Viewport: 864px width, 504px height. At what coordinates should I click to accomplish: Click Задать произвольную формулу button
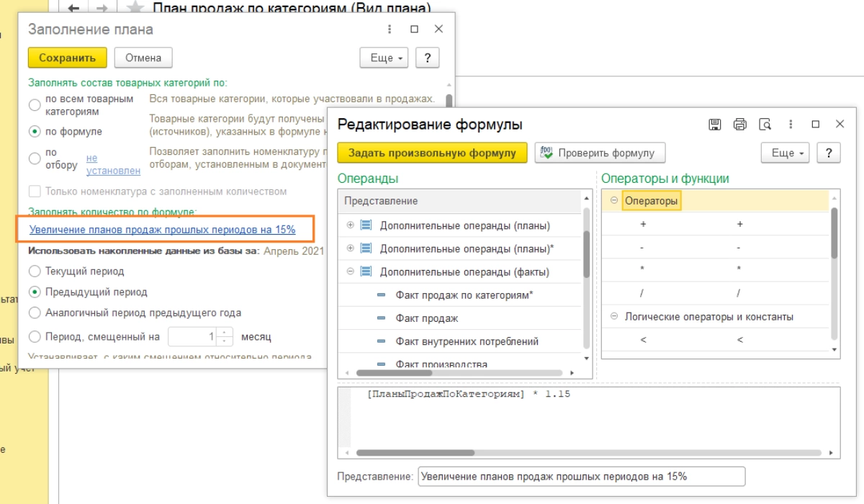(433, 153)
